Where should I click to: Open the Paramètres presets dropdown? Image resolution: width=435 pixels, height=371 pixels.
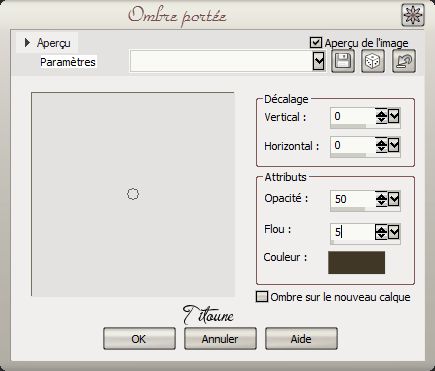click(319, 61)
